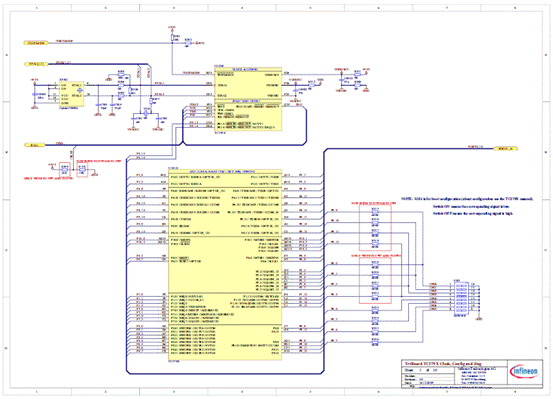
Task: Click the Sheet number field in title block
Action: pos(421,370)
